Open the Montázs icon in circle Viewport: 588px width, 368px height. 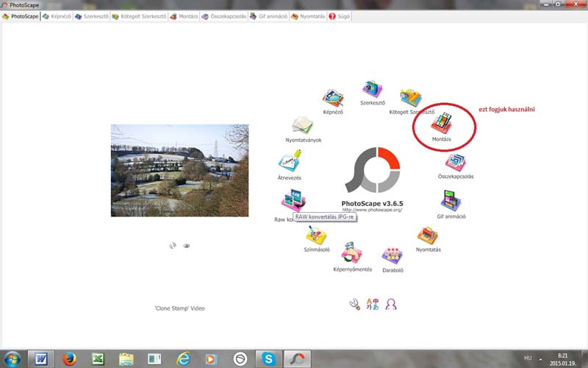tap(442, 124)
